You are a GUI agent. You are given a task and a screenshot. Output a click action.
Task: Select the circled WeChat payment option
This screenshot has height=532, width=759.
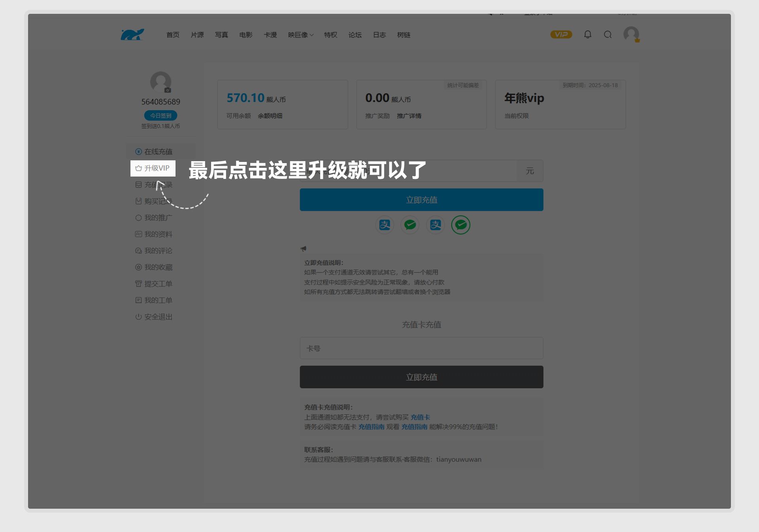coord(461,225)
